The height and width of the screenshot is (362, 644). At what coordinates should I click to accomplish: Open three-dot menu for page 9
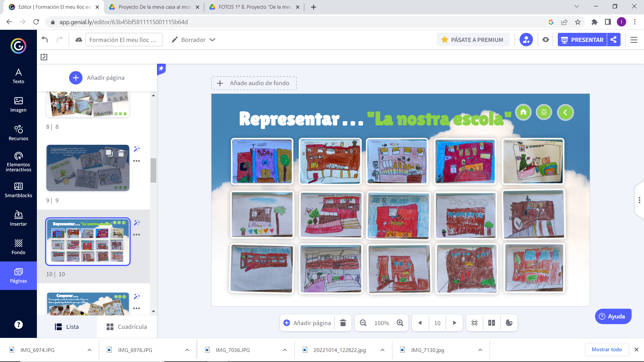point(137,161)
